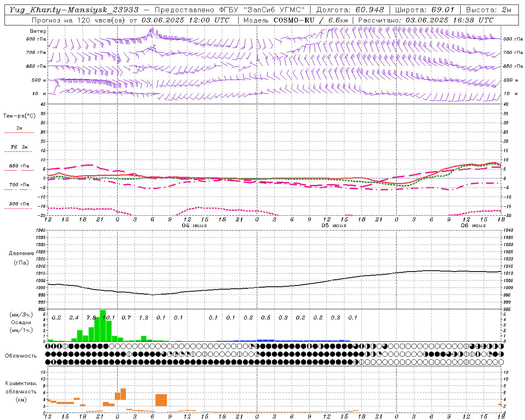The height and width of the screenshot is (420, 525).
Task: Click the elevation text Высота: 2м
Action: [x=488, y=10]
